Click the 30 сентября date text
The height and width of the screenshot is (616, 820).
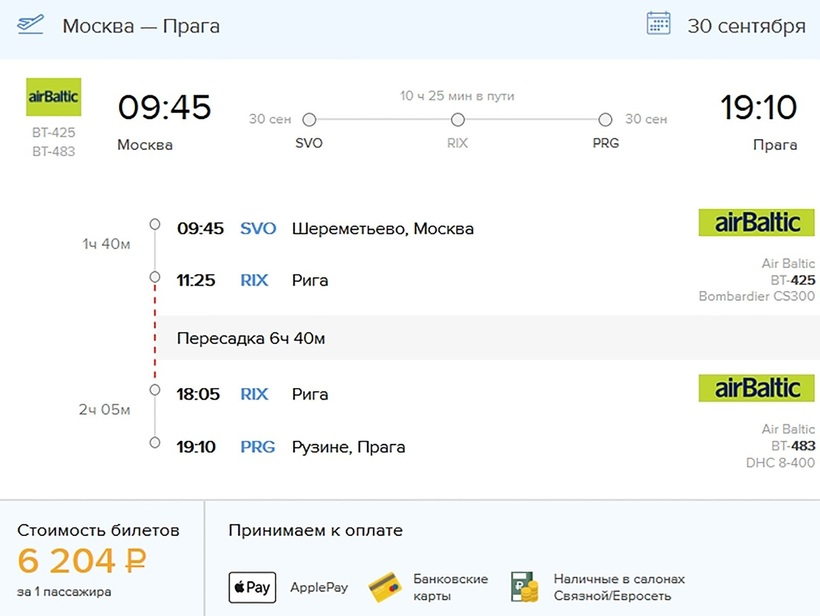pos(745,26)
